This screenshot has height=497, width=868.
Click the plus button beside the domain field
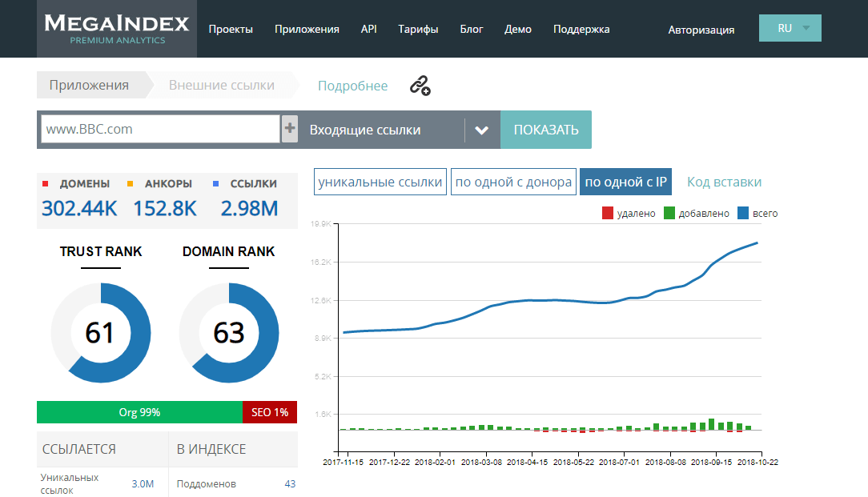(290, 129)
